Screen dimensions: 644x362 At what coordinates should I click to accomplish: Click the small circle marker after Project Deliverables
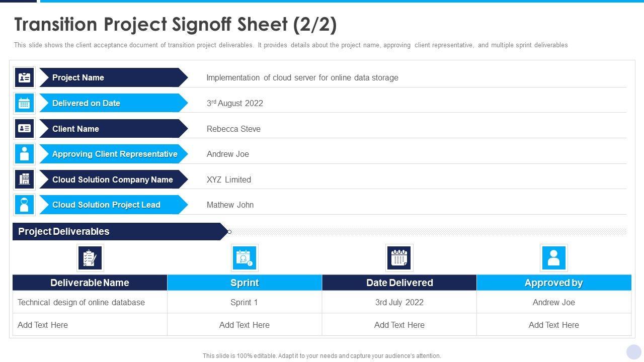(x=229, y=232)
